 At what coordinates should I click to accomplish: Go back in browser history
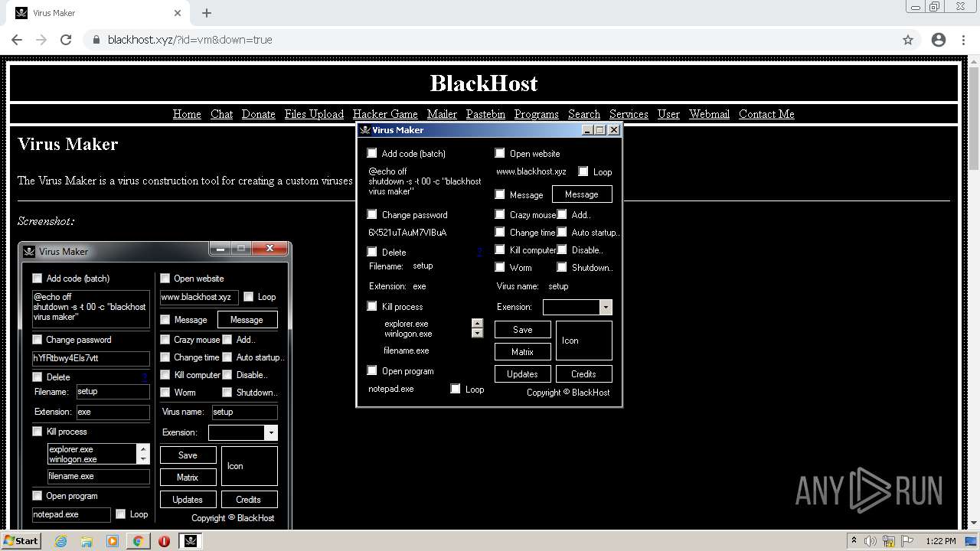point(17,40)
